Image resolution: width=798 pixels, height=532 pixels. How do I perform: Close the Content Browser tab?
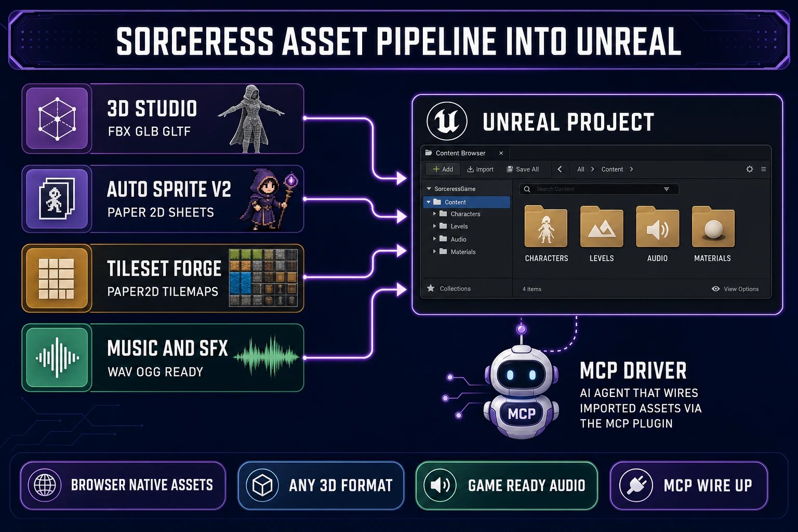tap(501, 153)
